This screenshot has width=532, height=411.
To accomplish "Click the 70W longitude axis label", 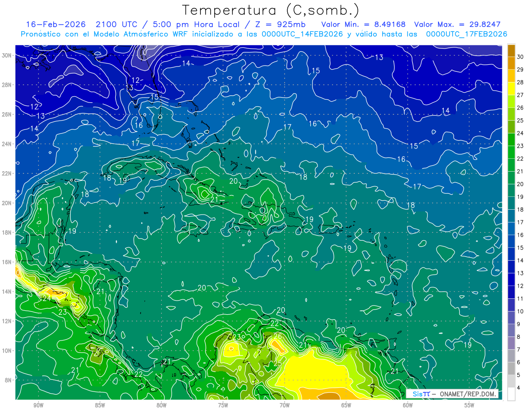I will [x=285, y=405].
